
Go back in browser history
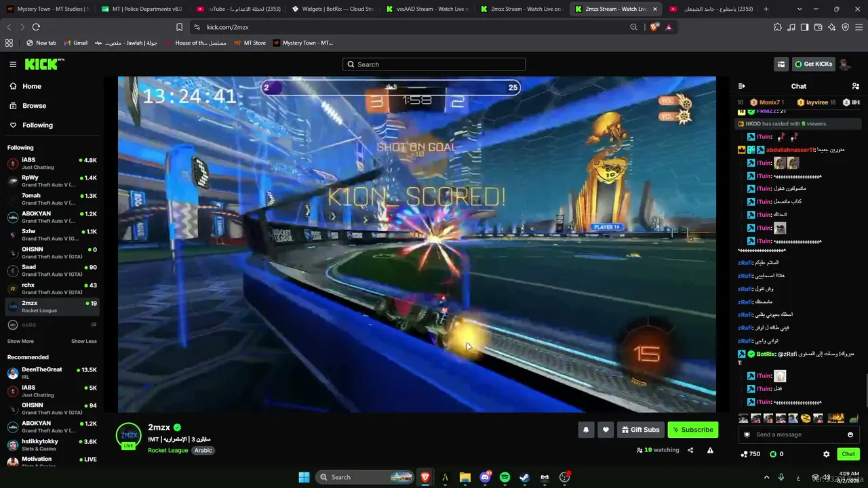(9, 27)
